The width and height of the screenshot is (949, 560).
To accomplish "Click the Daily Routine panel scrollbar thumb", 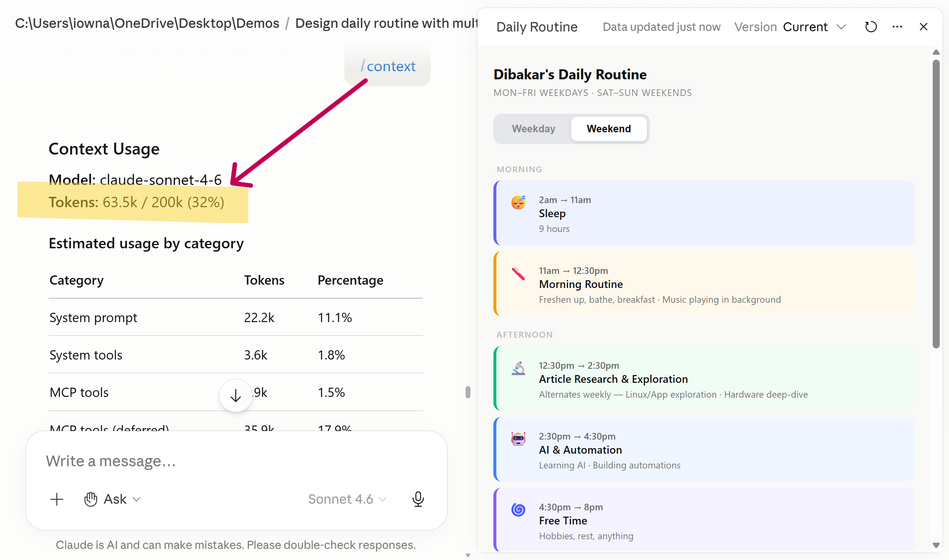I will coord(936,204).
